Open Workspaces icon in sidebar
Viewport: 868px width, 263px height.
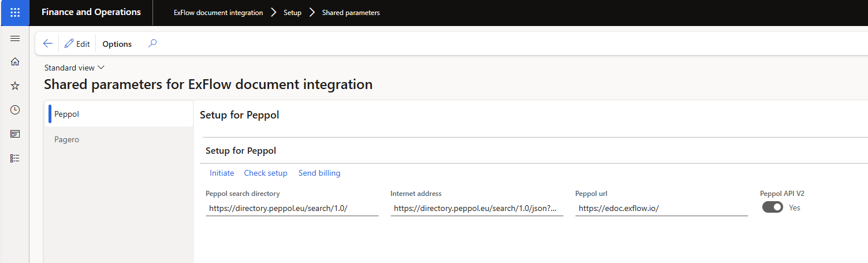pos(15,134)
